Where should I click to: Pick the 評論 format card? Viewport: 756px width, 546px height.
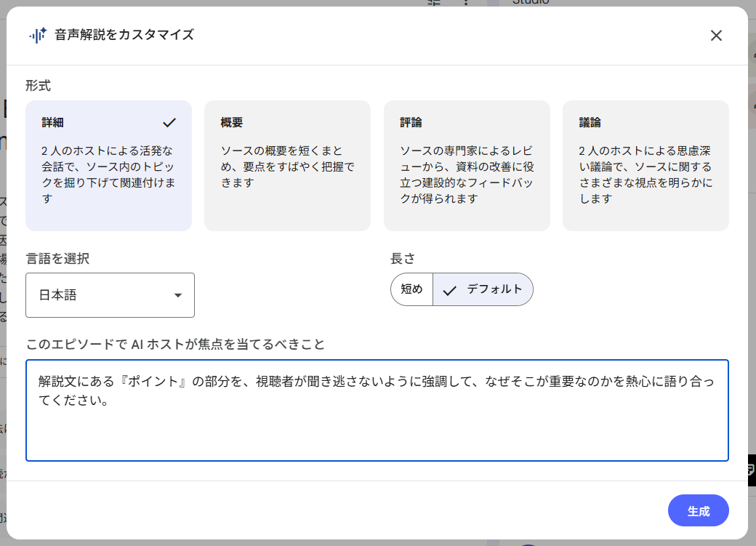466,166
